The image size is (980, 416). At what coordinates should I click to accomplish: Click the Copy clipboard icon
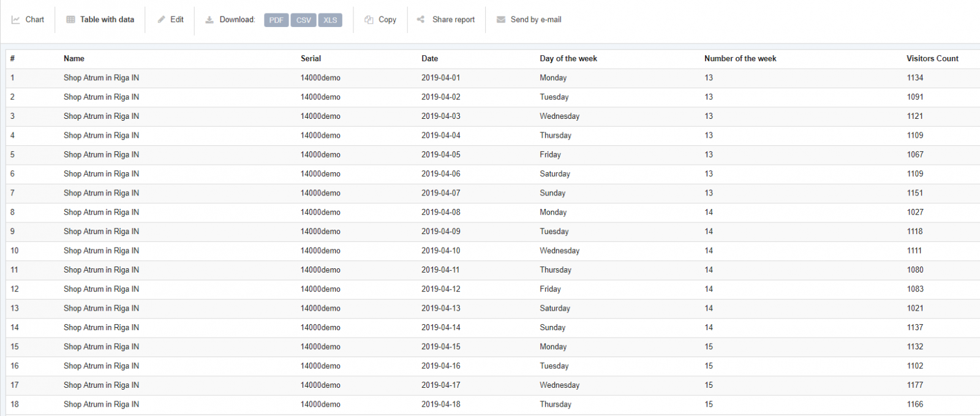369,20
